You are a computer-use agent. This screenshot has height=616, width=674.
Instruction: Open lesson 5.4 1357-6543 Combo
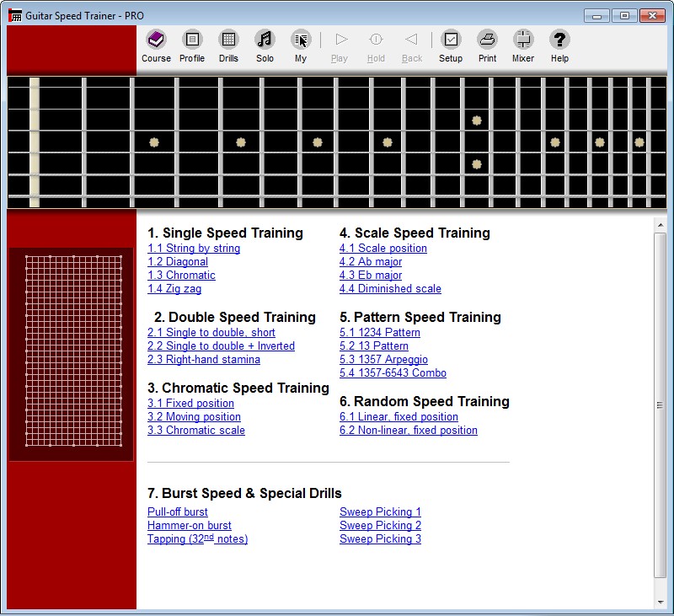tap(393, 372)
